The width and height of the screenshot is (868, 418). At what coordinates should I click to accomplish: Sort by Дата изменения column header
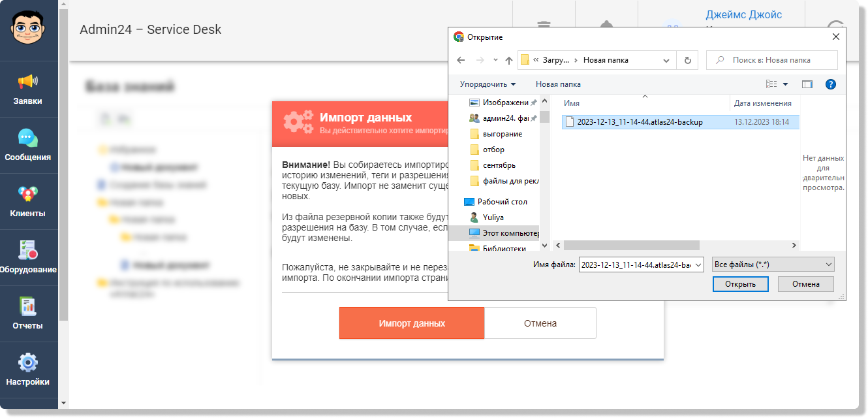coord(764,103)
